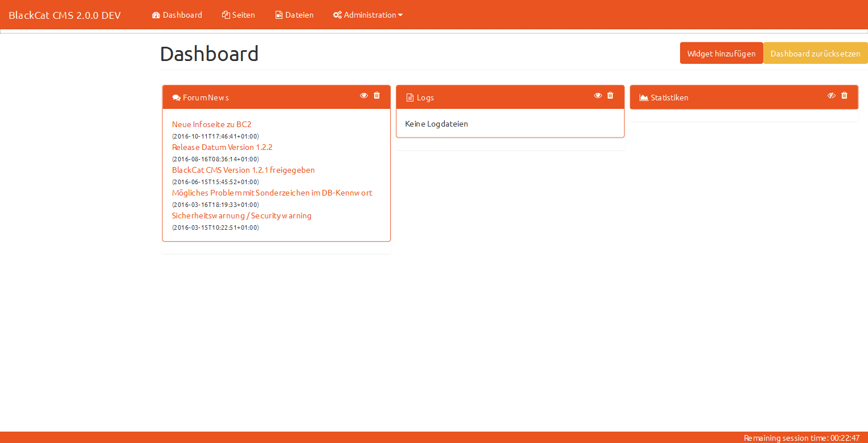This screenshot has height=443, width=868.
Task: Expand the Administration dropdown menu
Action: [368, 15]
